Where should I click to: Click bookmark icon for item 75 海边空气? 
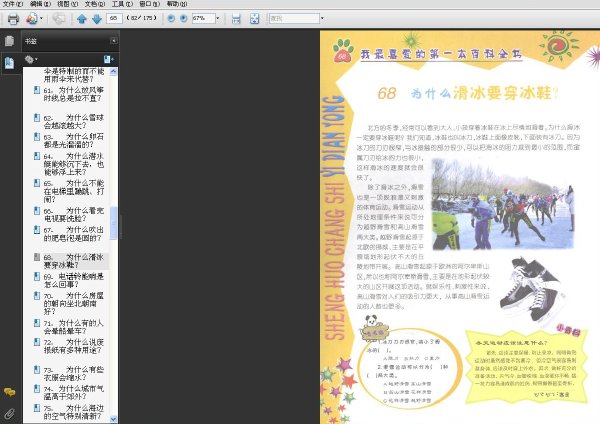37,408
